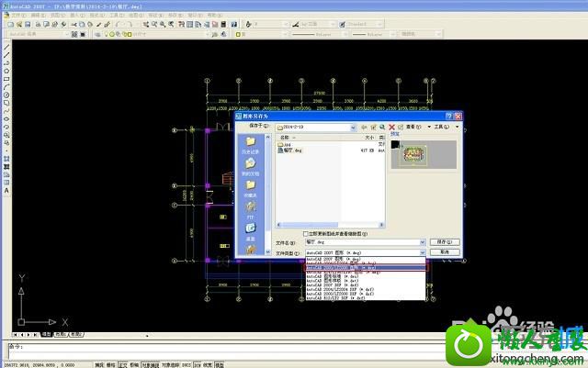The image size is (588, 368).
Task: Toggle 捕捉 snap in the status bar
Action: [99, 364]
